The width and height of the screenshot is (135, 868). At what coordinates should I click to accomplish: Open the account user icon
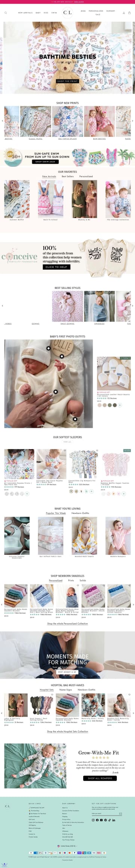tap(124, 13)
